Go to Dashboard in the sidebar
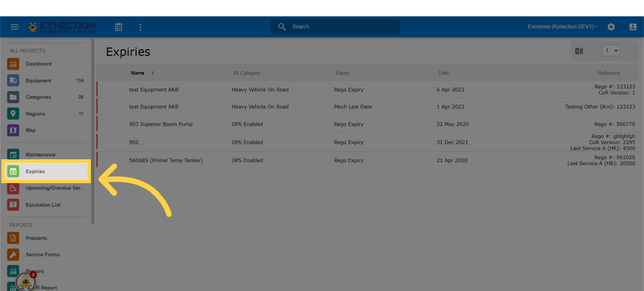644x291 pixels. point(38,64)
